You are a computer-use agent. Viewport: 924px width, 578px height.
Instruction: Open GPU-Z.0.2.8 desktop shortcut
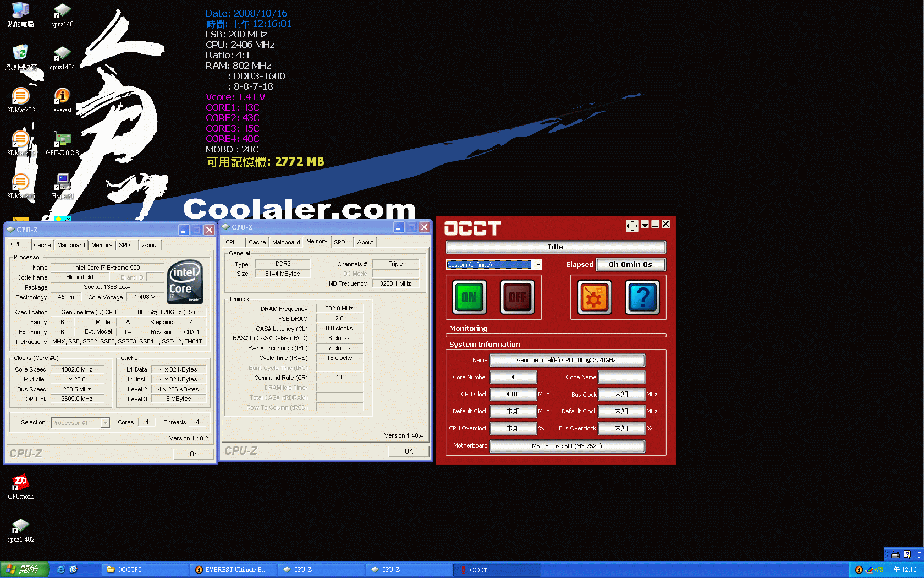coord(62,144)
